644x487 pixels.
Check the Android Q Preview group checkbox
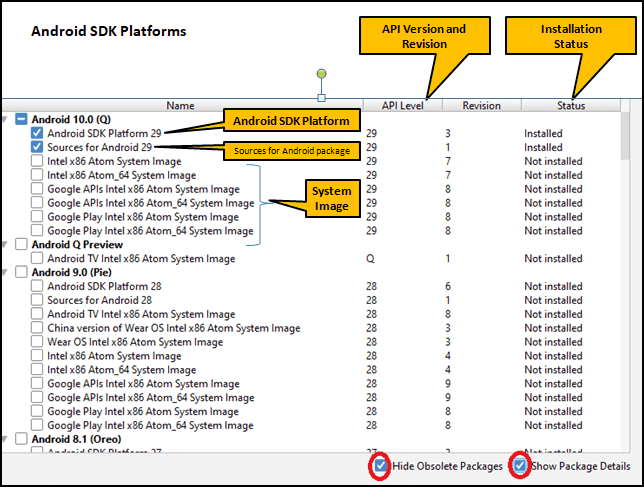coord(21,244)
